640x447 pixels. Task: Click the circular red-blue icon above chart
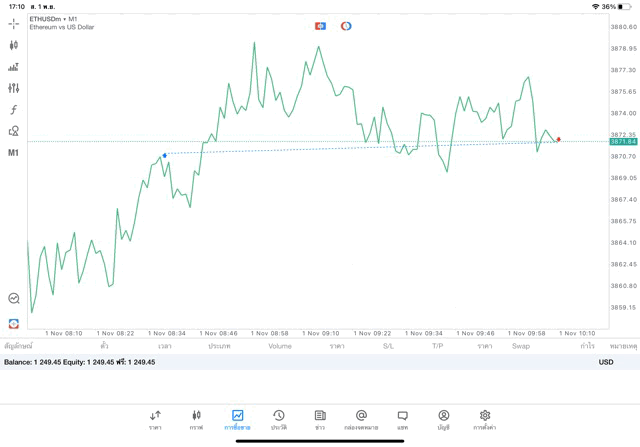[x=346, y=25]
